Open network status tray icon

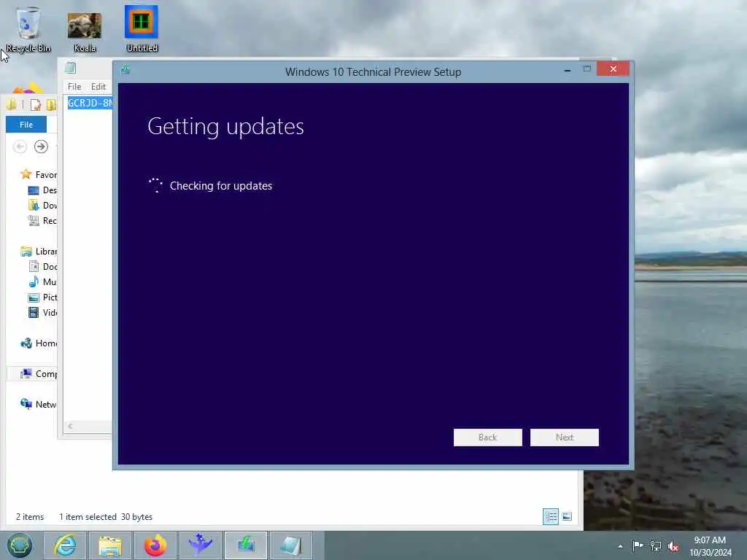(656, 545)
